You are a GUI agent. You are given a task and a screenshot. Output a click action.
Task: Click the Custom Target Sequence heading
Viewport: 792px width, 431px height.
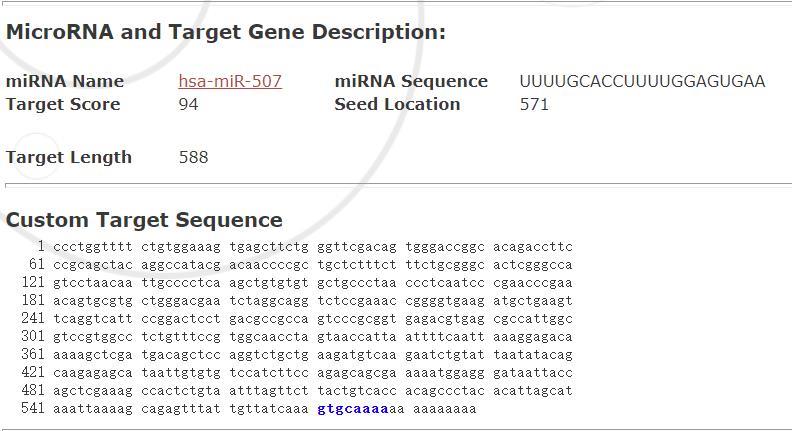144,220
